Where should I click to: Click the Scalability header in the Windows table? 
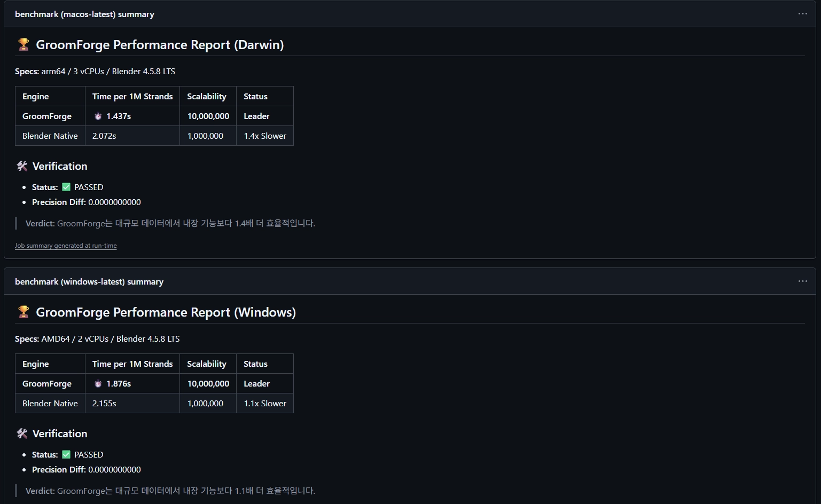208,364
